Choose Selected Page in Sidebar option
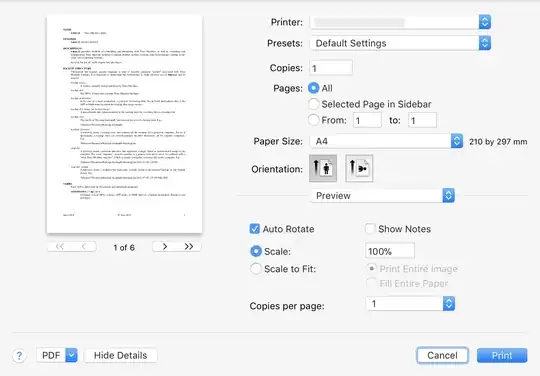The width and height of the screenshot is (540, 376). (313, 104)
